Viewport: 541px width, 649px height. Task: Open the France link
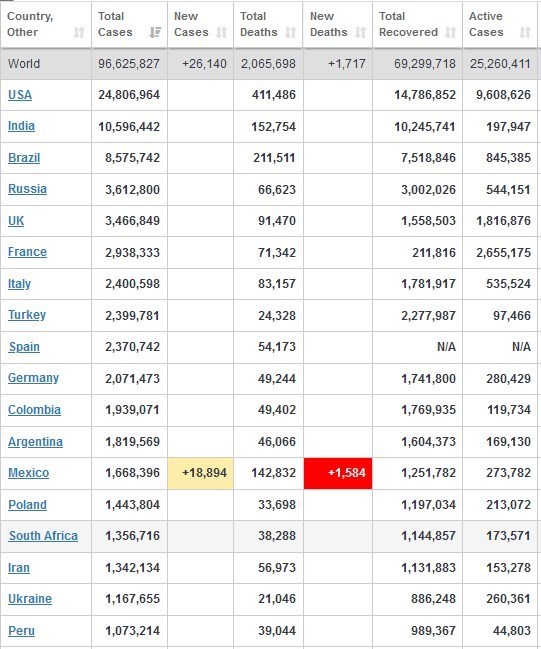tap(27, 252)
